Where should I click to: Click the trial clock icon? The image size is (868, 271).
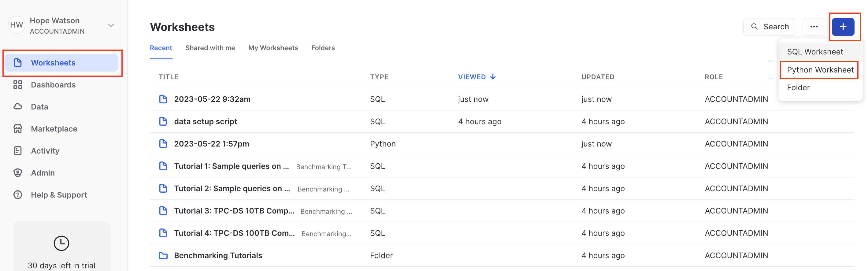coord(61,243)
